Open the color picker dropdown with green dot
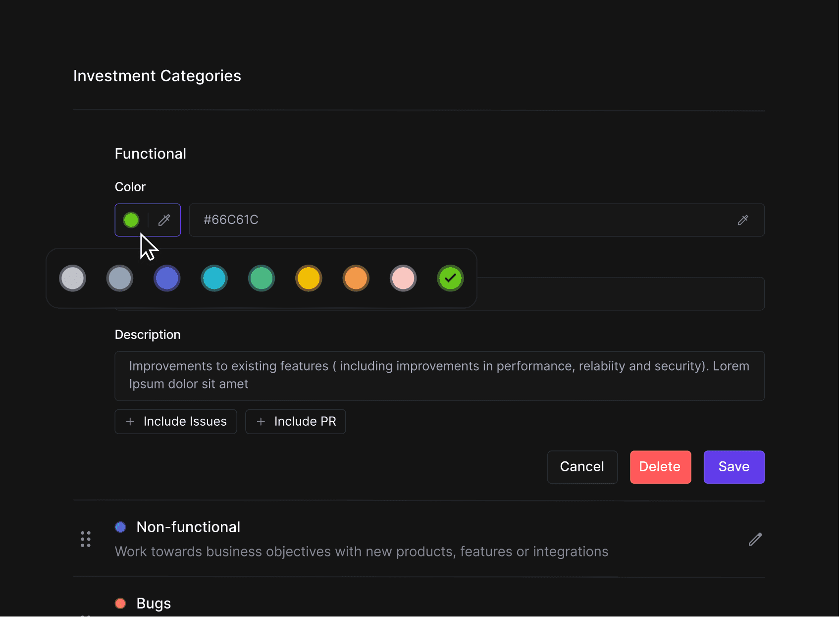 pyautogui.click(x=148, y=220)
